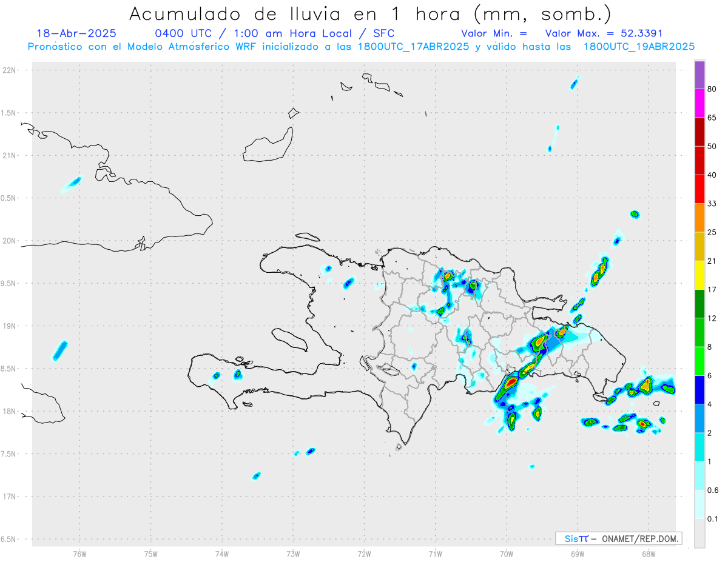
Task: Select the '69W' longitude label
Action: 578,554
